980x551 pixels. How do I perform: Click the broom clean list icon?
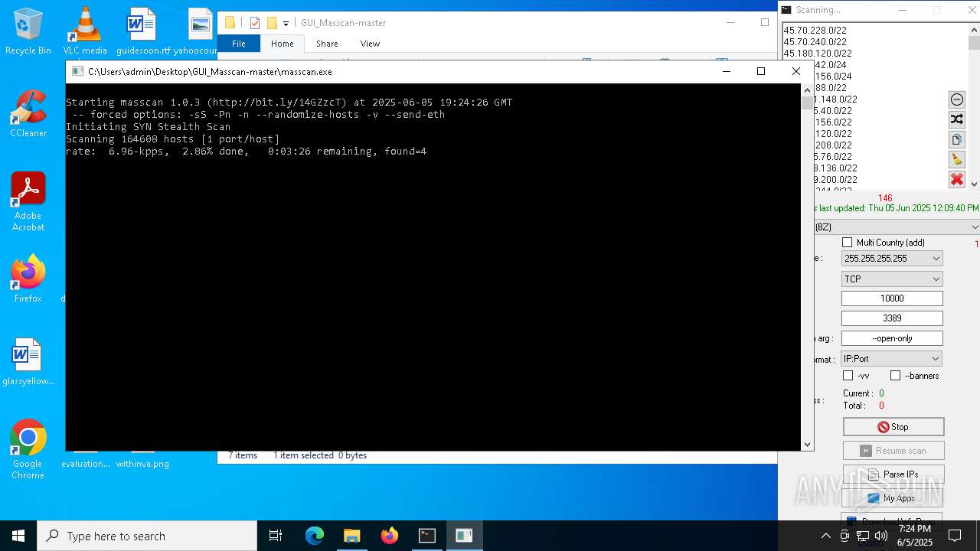pos(957,159)
